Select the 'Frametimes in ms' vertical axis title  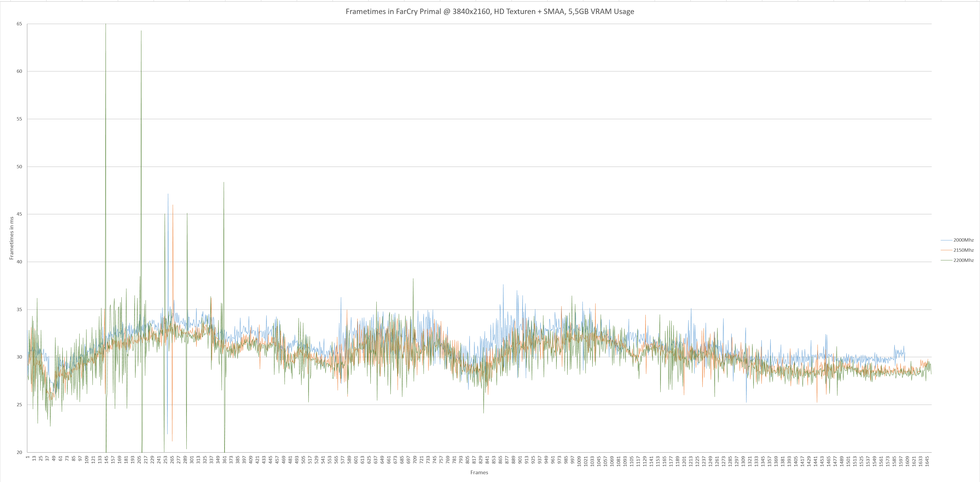click(x=11, y=238)
